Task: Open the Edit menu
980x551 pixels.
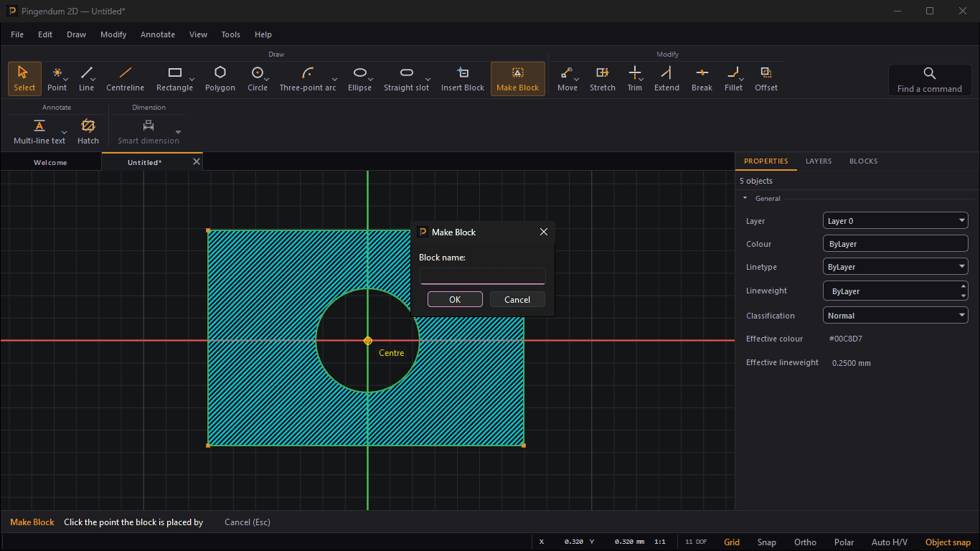Action: (45, 34)
